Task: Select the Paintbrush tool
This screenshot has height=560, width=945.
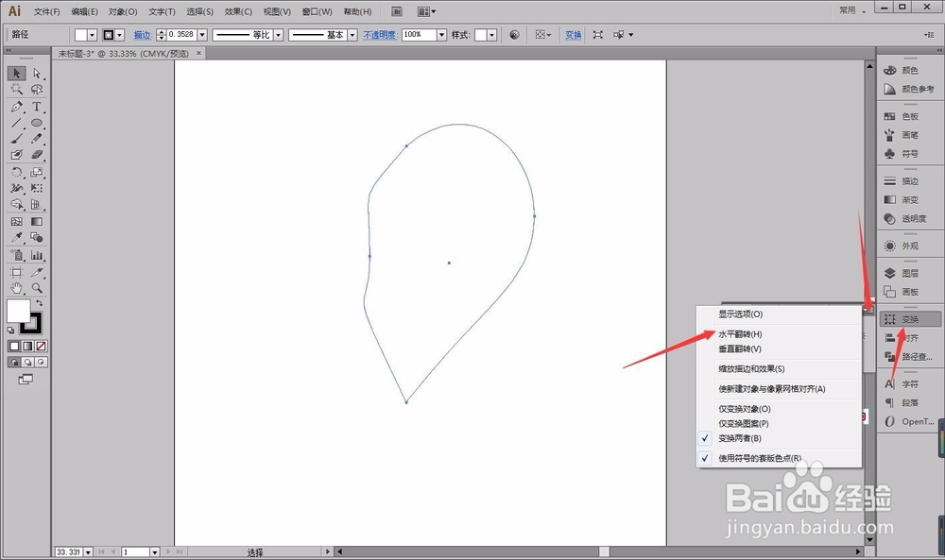Action: (x=16, y=139)
